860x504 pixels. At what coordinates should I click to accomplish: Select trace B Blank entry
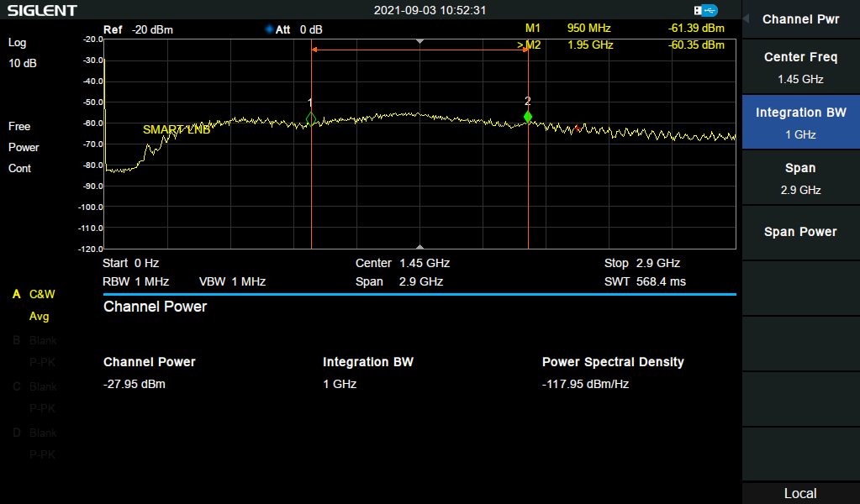point(34,340)
